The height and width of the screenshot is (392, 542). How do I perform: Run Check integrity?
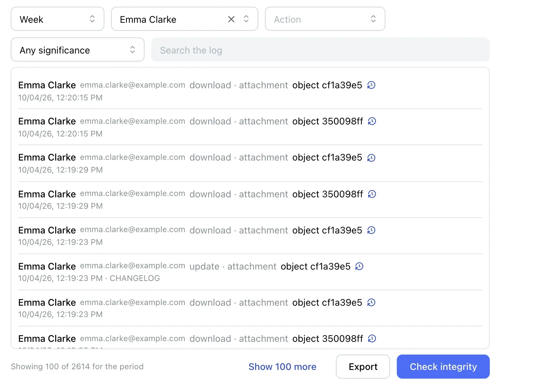tap(443, 367)
